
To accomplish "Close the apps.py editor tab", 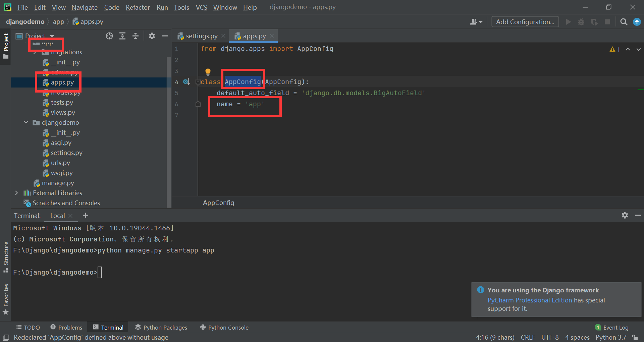I will 272,36.
